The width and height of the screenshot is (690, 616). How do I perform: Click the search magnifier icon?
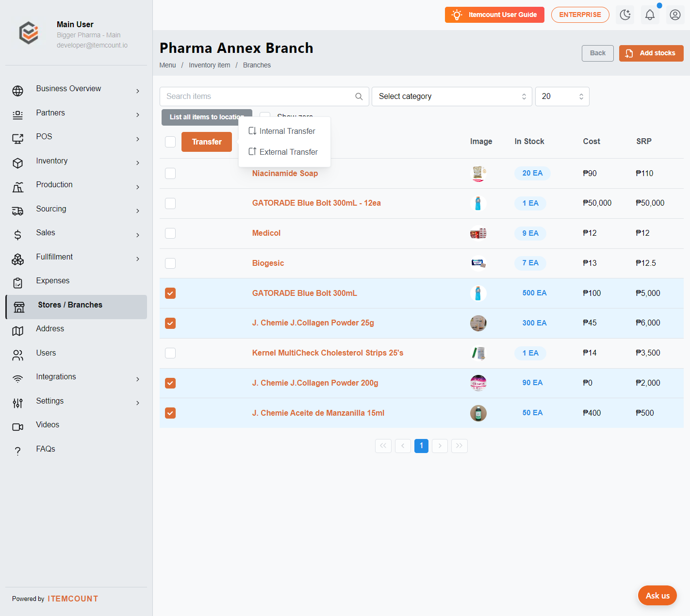(x=359, y=97)
